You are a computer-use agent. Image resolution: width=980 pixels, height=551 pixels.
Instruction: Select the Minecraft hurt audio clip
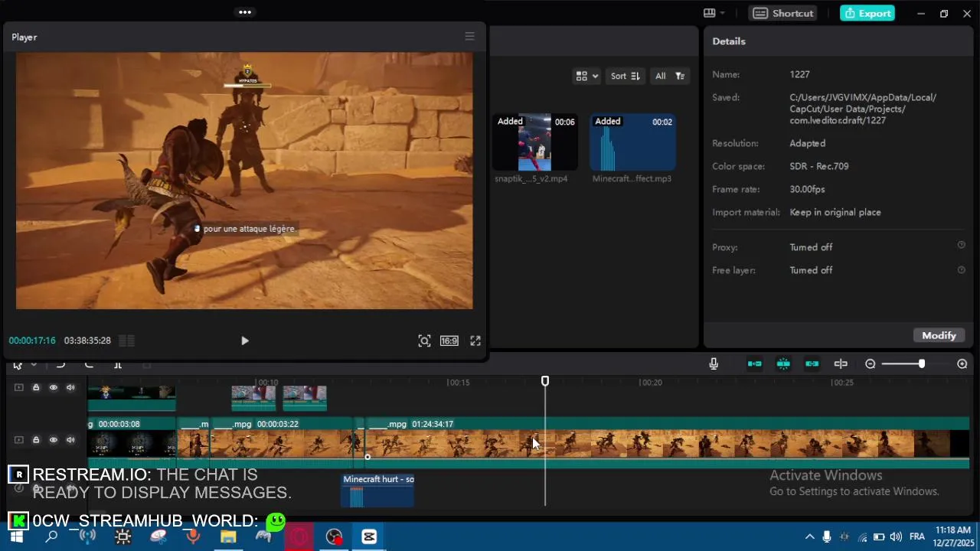click(377, 490)
